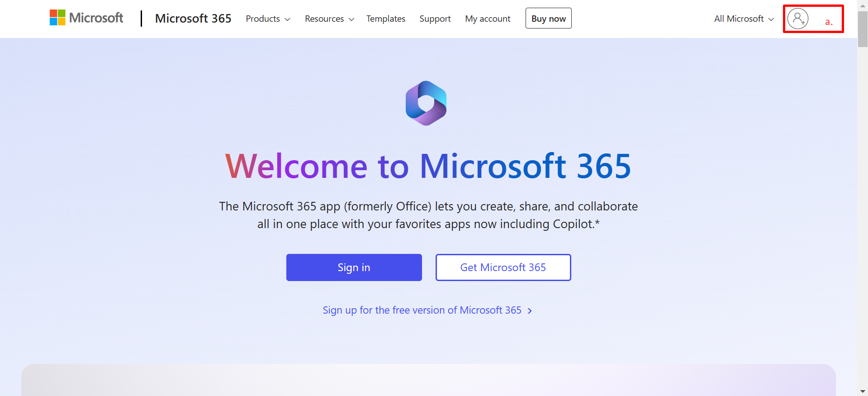Click the blue Sign in button

(354, 267)
